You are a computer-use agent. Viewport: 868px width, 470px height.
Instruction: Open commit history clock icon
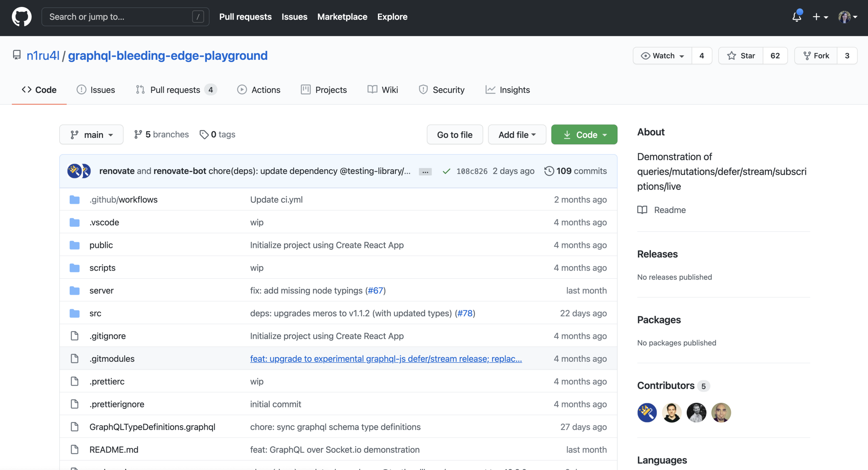pos(549,171)
